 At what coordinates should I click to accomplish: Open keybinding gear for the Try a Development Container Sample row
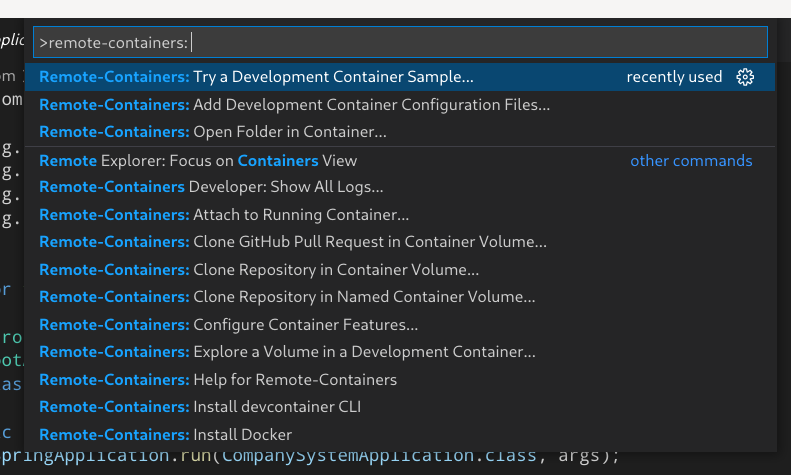pyautogui.click(x=745, y=77)
